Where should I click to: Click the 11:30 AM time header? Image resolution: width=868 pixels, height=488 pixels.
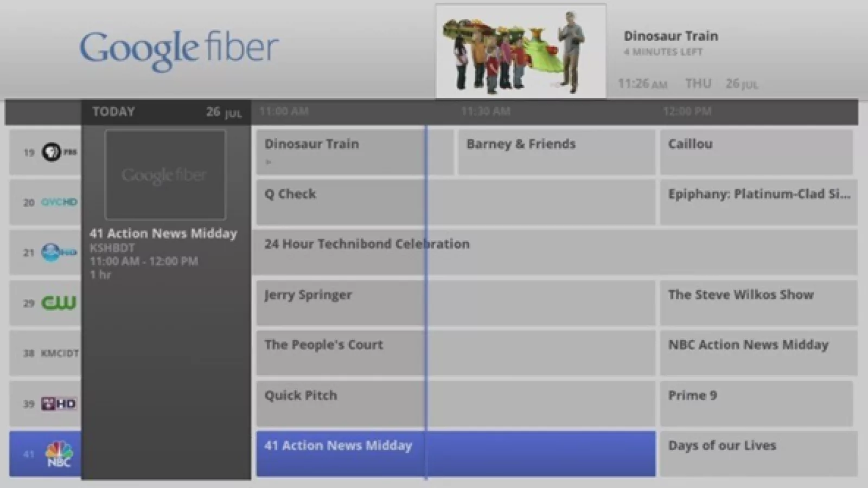pos(486,112)
